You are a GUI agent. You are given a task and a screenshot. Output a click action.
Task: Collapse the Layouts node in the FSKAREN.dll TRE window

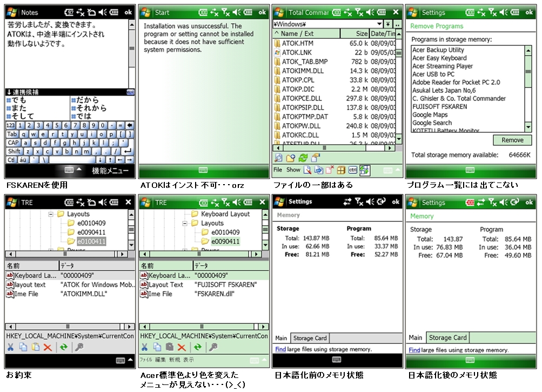click(x=185, y=224)
